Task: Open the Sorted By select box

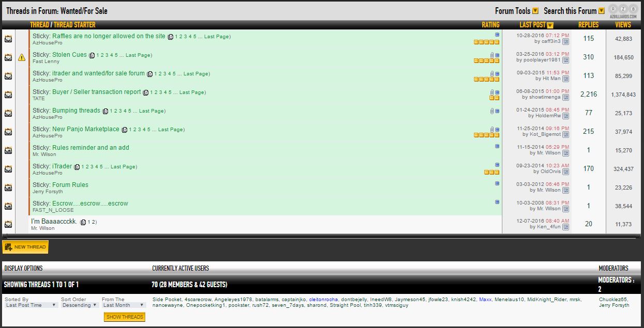Action: [30, 305]
